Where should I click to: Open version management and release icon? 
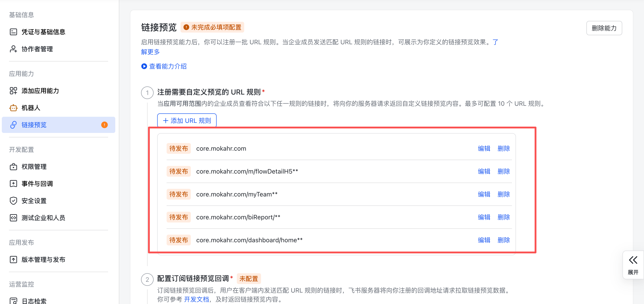(x=13, y=260)
